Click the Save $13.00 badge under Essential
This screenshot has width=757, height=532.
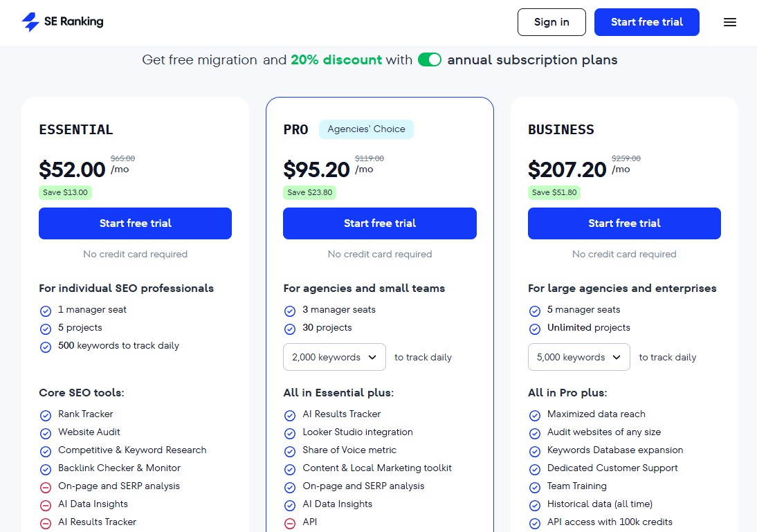click(x=65, y=192)
